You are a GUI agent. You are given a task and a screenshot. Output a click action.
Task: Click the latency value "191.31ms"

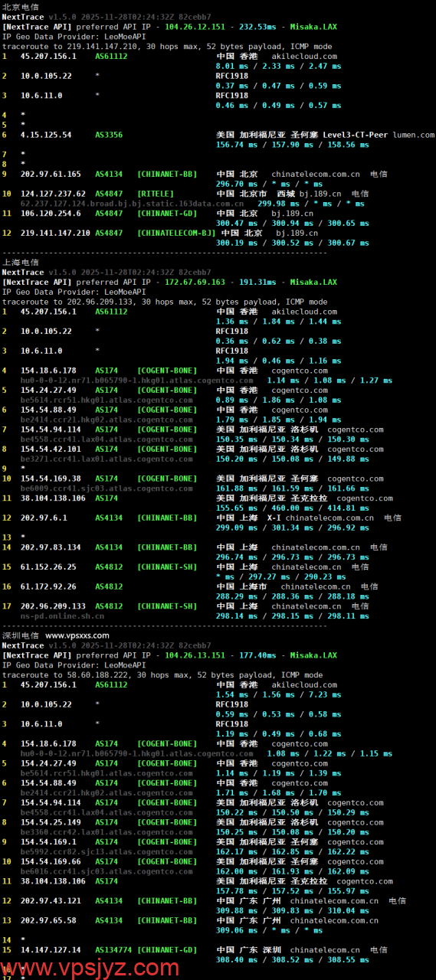coord(258,282)
